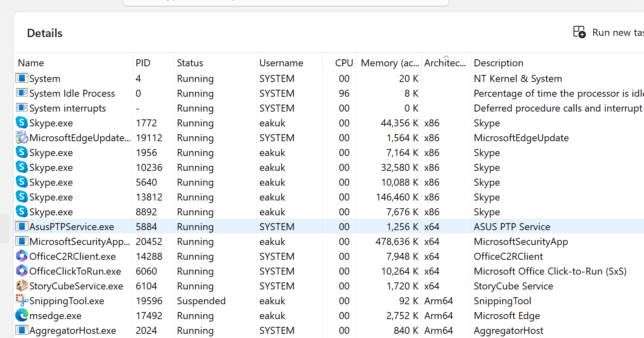Click CPU value 96 for Idle Process
The image size is (644, 338).
click(344, 93)
